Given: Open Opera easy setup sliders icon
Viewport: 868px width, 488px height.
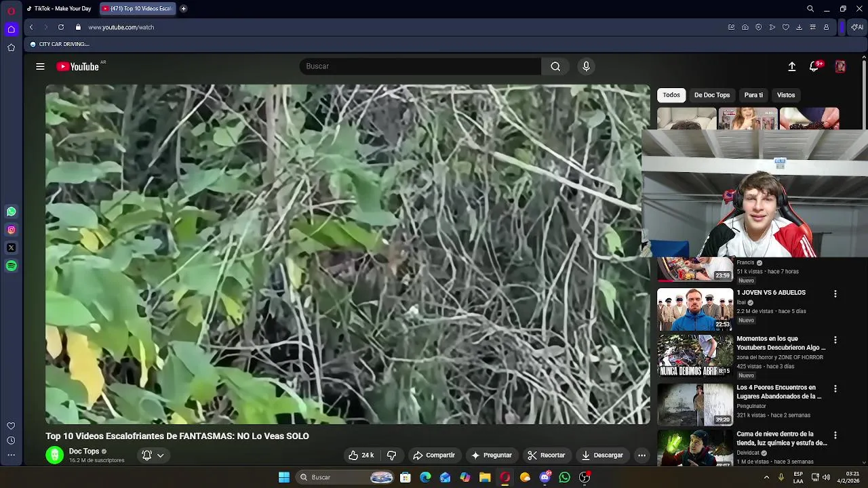Looking at the screenshot, I should [813, 27].
